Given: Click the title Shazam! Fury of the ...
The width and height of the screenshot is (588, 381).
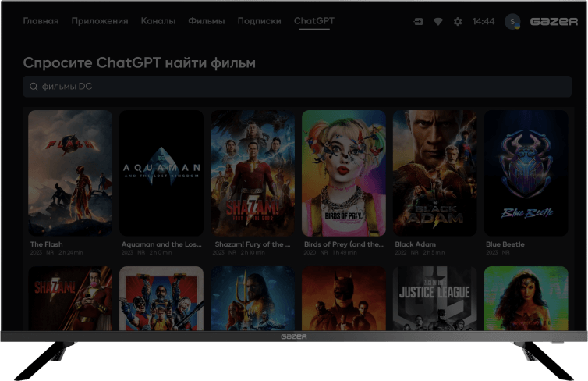Looking at the screenshot, I should tap(253, 244).
